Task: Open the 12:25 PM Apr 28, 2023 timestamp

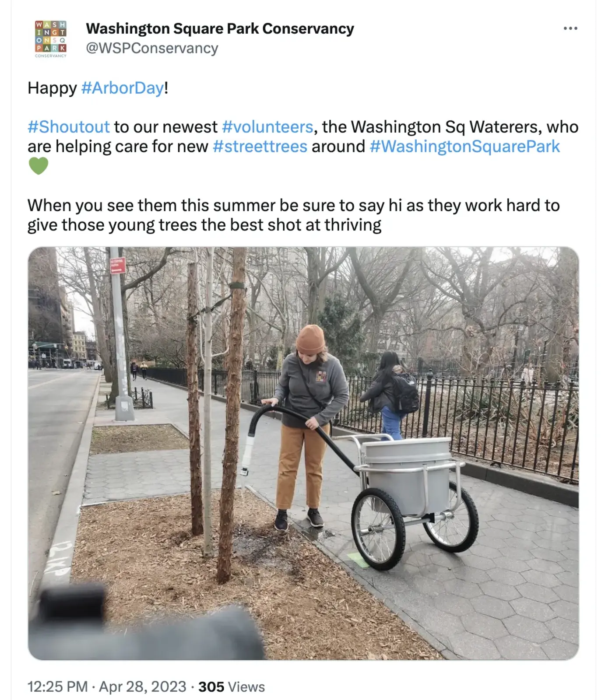Action: click(x=107, y=686)
